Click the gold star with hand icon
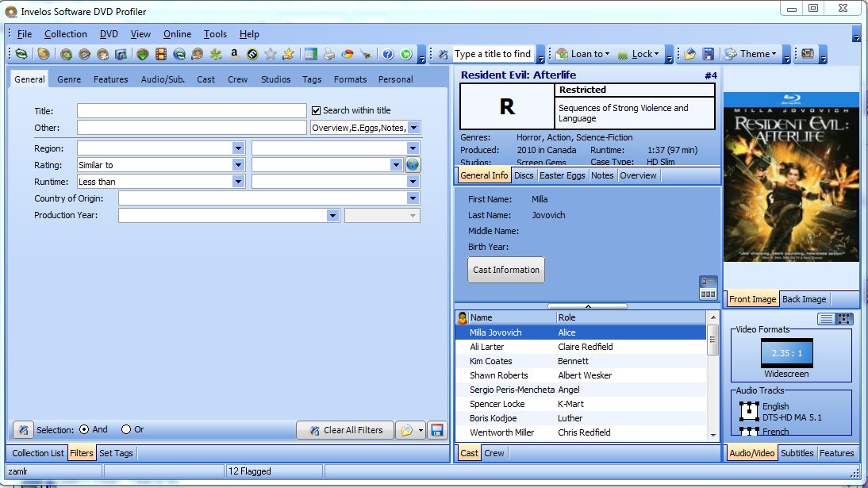This screenshot has height=488, width=868. click(x=288, y=54)
